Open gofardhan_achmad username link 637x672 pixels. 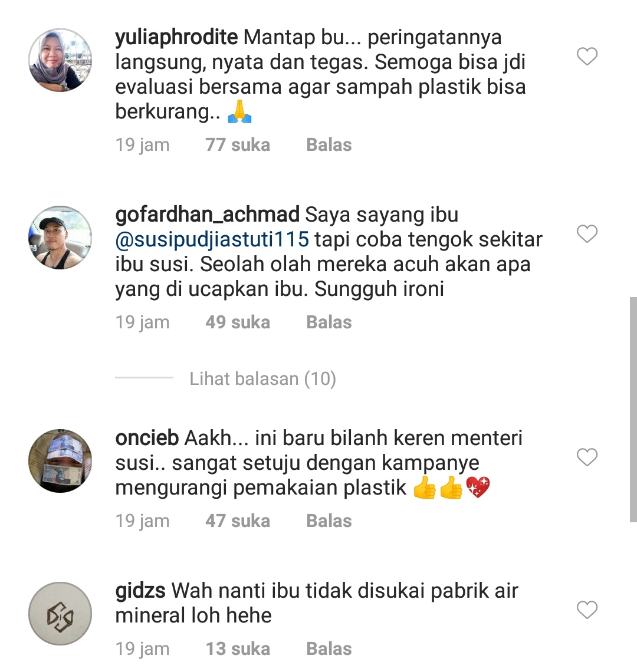[x=207, y=215]
